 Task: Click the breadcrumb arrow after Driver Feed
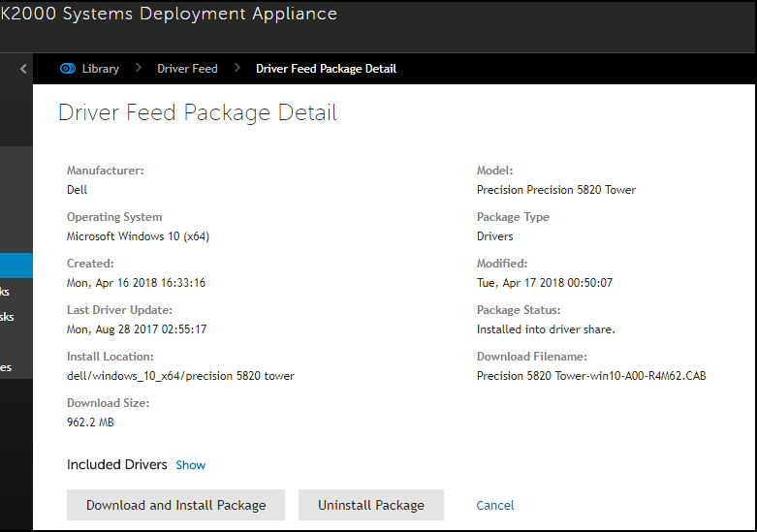tap(237, 69)
